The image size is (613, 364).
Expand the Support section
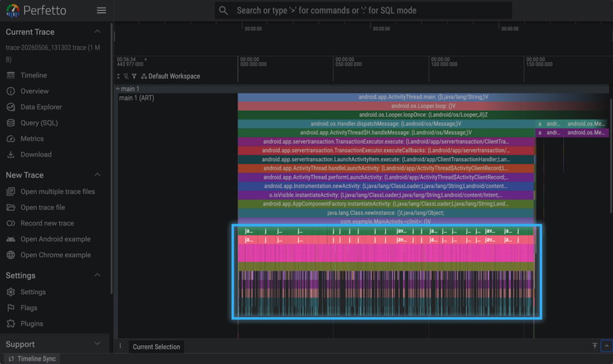[x=97, y=344]
